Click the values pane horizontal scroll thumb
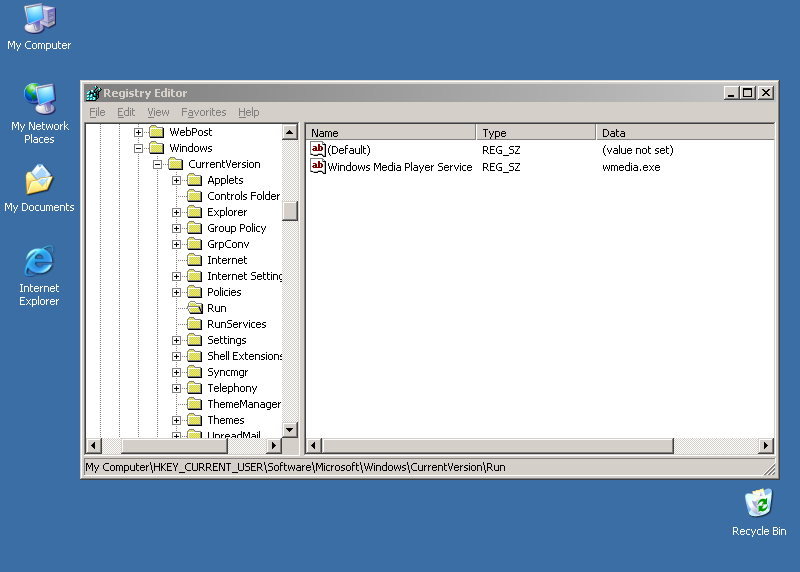Viewport: 800px width, 572px height. (x=498, y=445)
